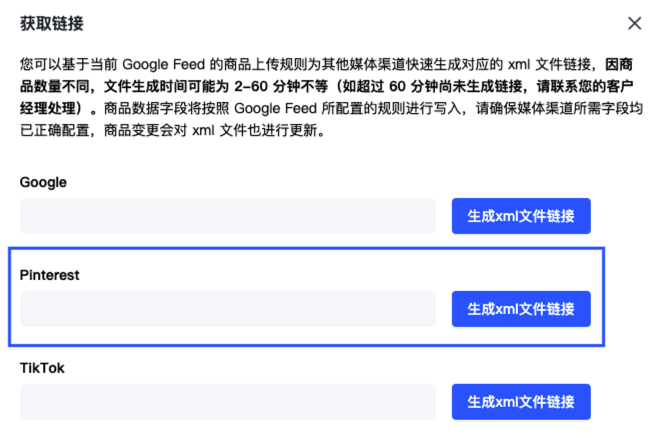Focus the TikTok link field

click(228, 402)
